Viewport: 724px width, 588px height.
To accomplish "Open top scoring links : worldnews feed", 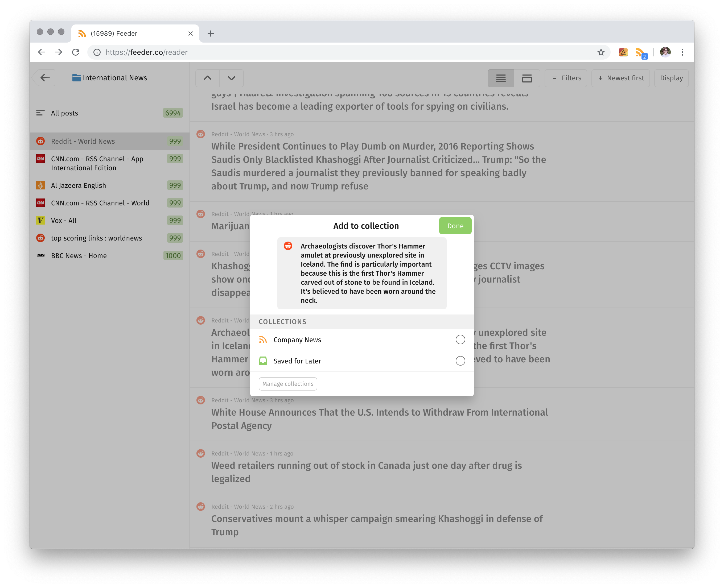I will pyautogui.click(x=109, y=238).
